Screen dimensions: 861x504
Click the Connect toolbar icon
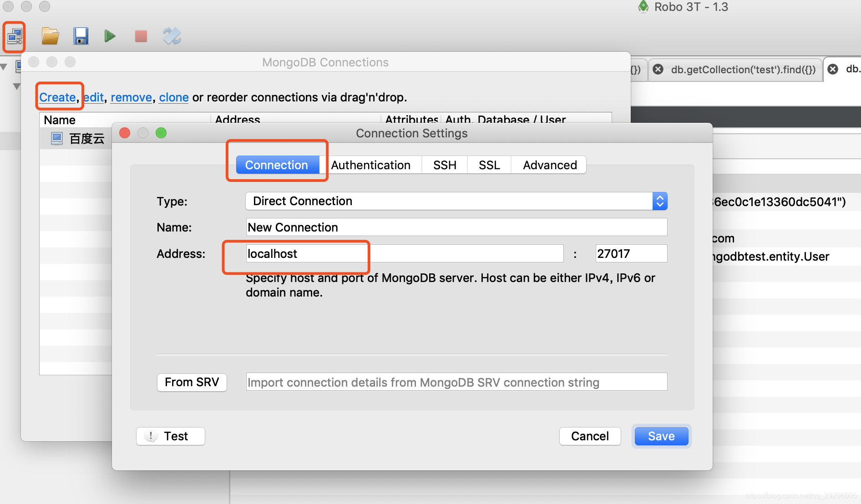pyautogui.click(x=15, y=36)
